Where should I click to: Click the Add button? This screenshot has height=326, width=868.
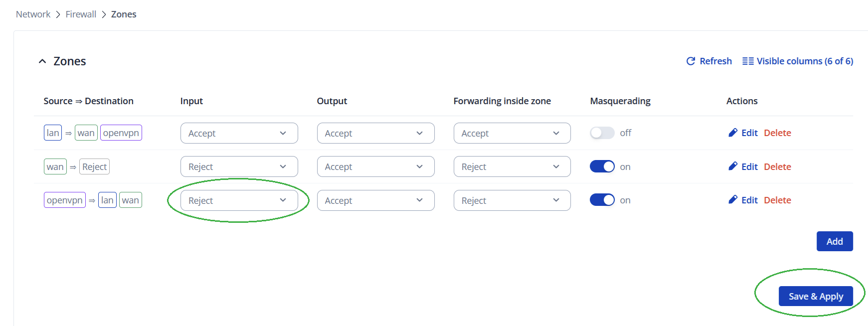[x=834, y=241]
